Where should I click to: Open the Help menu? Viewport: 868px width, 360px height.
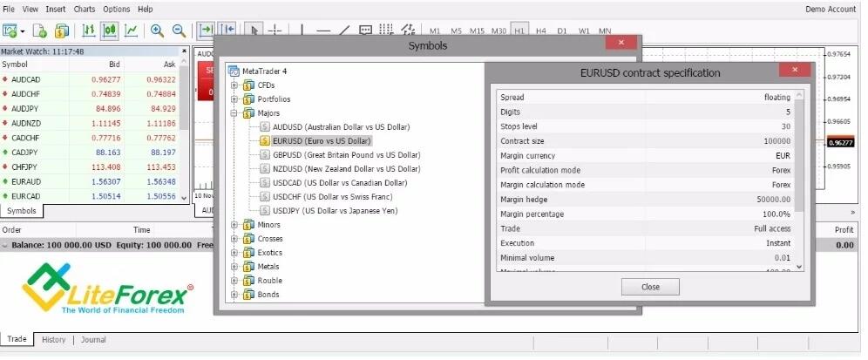(146, 9)
